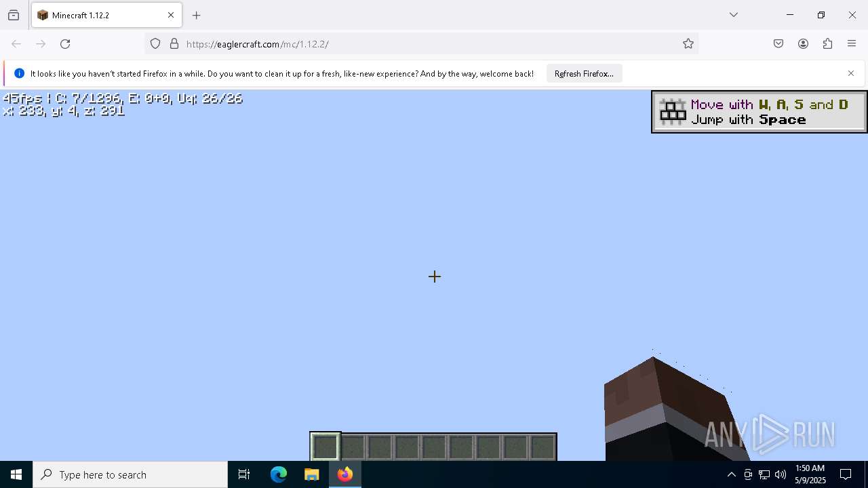Click the 'Jump with Space' tutorial text
Image resolution: width=868 pixels, height=488 pixels.
[x=749, y=120]
